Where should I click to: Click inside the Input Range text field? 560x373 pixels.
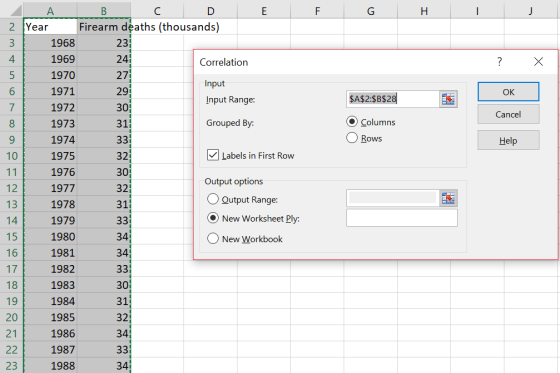(392, 99)
